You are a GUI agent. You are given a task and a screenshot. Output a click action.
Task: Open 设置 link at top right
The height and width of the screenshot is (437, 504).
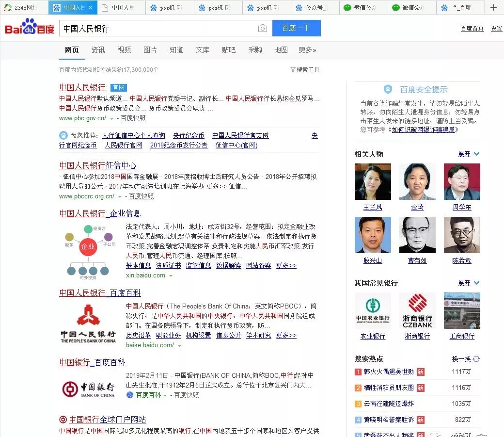click(497, 29)
